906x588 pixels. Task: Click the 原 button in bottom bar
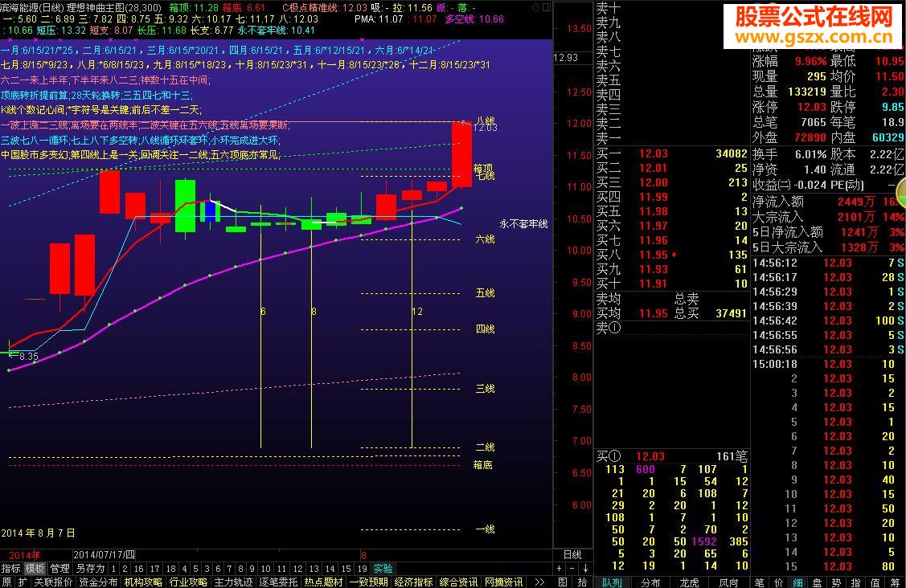[6, 582]
